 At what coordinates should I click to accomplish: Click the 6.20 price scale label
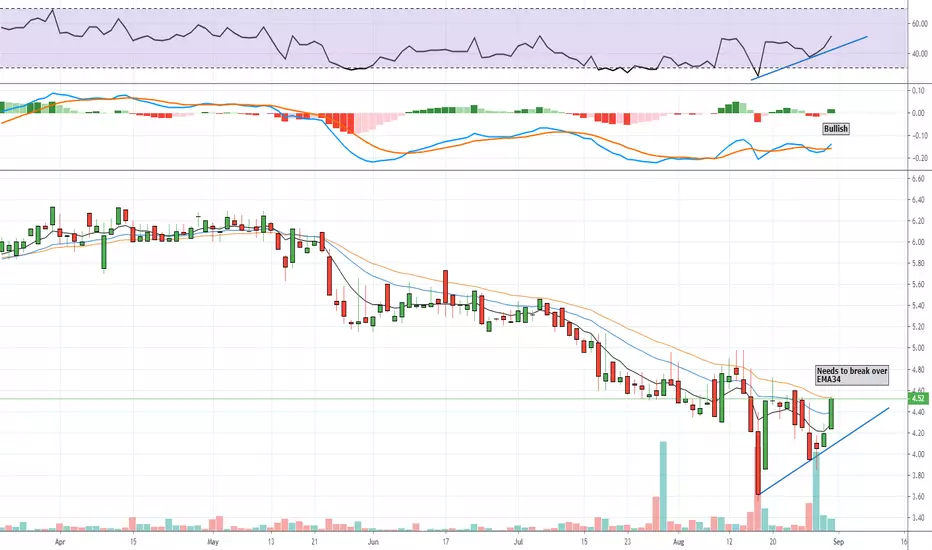click(x=918, y=221)
